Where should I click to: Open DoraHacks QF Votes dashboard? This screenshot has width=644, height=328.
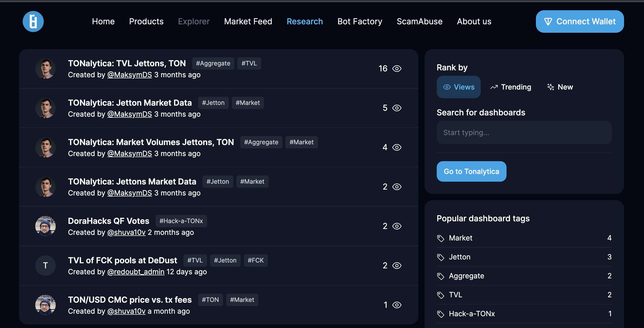tap(109, 221)
